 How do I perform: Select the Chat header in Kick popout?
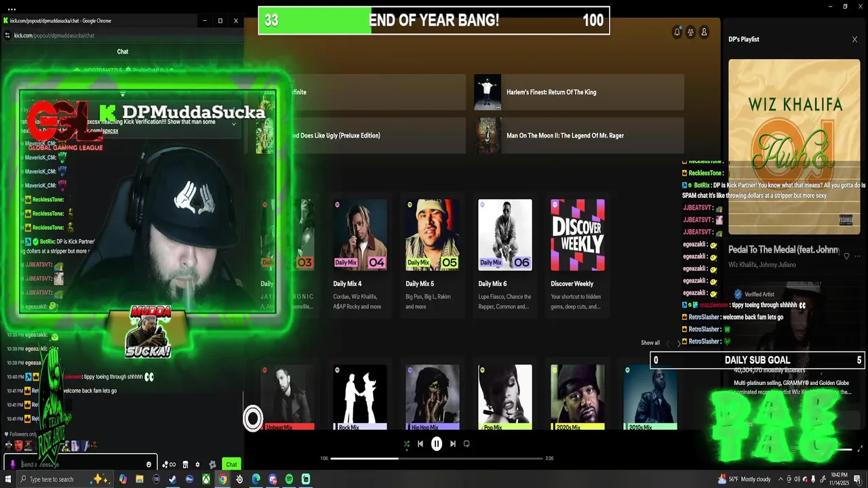click(x=123, y=52)
